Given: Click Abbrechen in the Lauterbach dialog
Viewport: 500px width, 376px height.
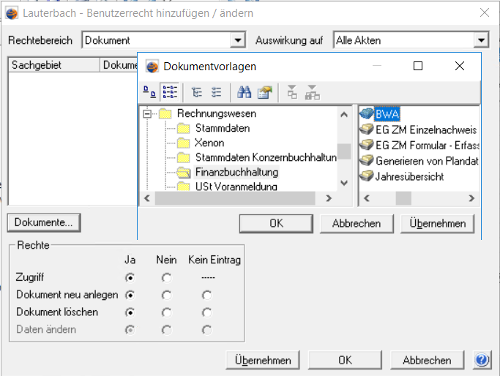Looking at the screenshot, I should 427,360.
